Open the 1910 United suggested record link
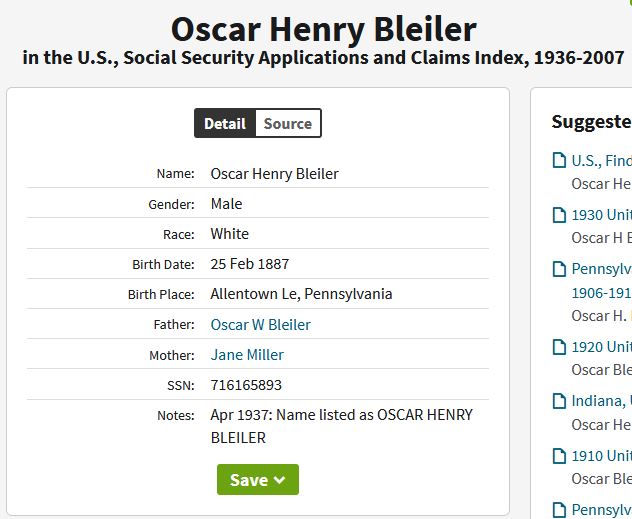Image resolution: width=632 pixels, height=519 pixels. pos(601,456)
